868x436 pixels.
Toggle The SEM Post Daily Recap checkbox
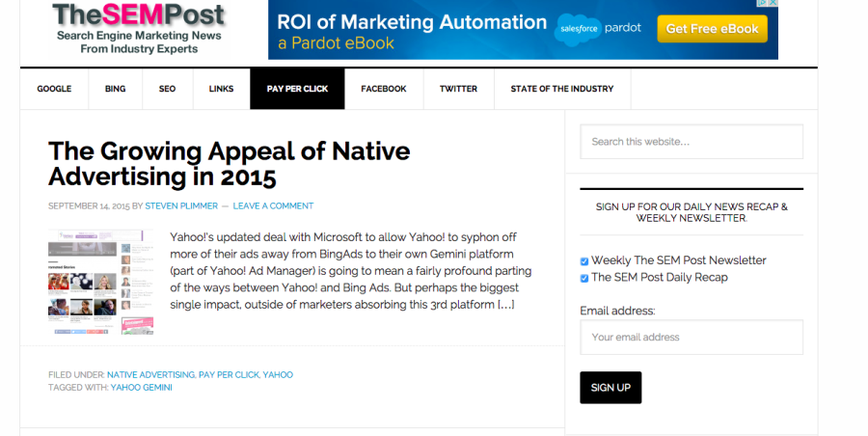tap(584, 278)
